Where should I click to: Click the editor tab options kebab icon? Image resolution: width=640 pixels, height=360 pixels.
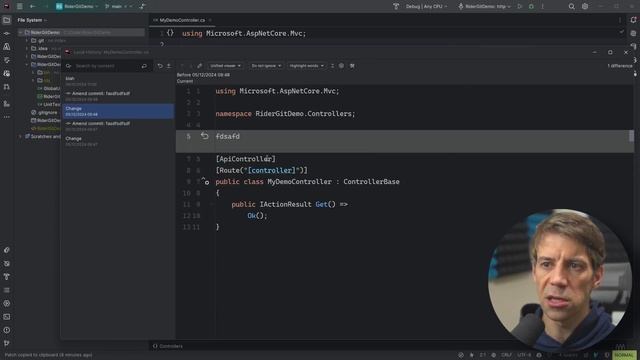pyautogui.click(x=620, y=20)
